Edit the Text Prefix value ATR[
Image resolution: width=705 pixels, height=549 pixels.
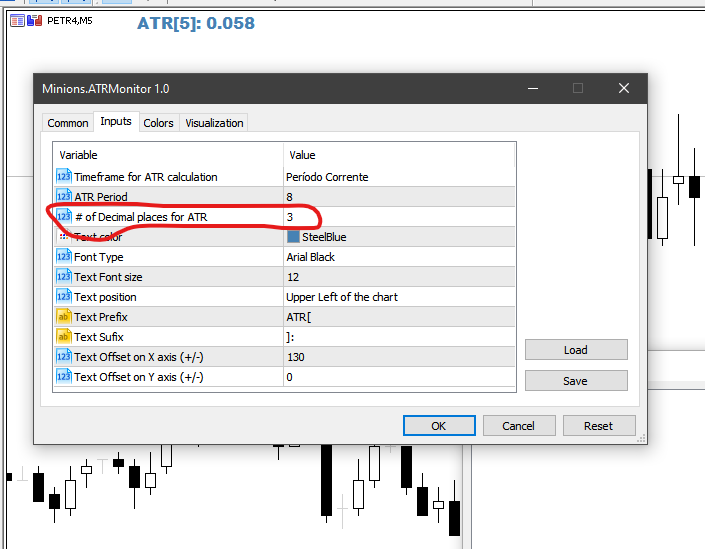(x=399, y=317)
